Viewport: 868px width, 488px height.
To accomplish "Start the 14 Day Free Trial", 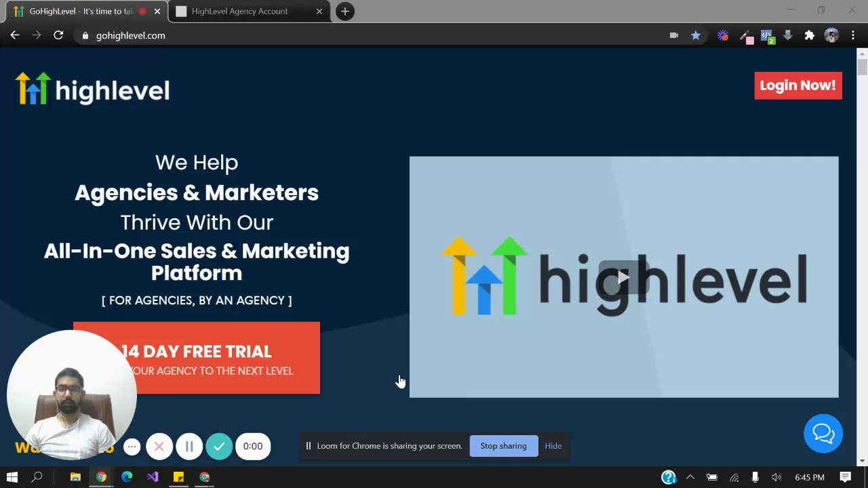I will click(197, 358).
